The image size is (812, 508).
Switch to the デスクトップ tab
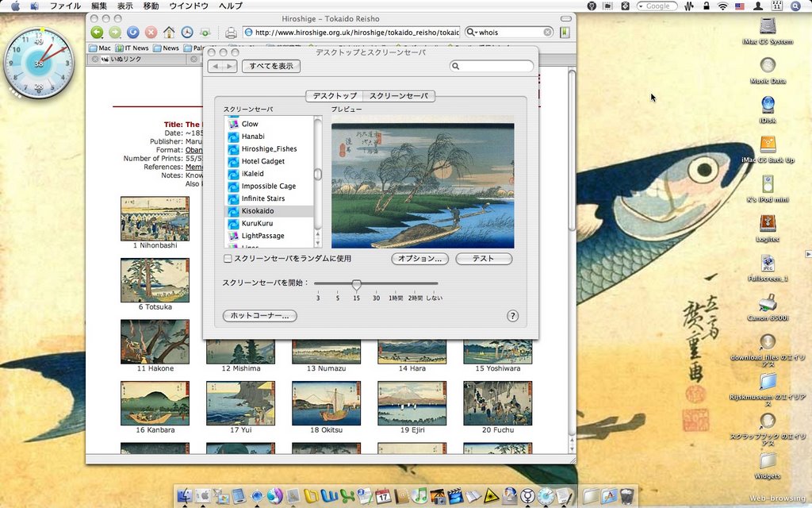(335, 96)
